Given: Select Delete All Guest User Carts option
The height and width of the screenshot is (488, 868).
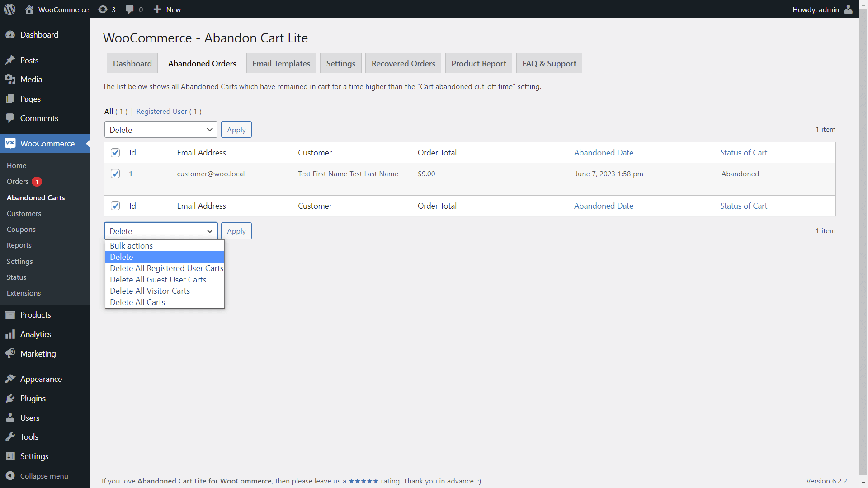Looking at the screenshot, I should click(158, 280).
